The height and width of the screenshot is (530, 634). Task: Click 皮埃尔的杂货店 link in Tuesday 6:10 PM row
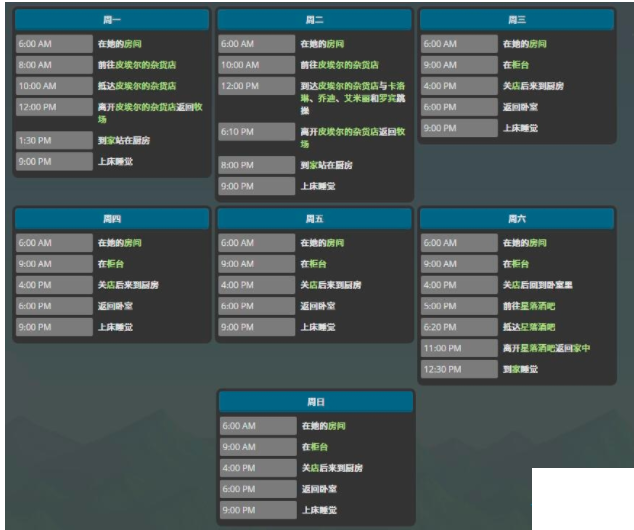click(x=348, y=131)
